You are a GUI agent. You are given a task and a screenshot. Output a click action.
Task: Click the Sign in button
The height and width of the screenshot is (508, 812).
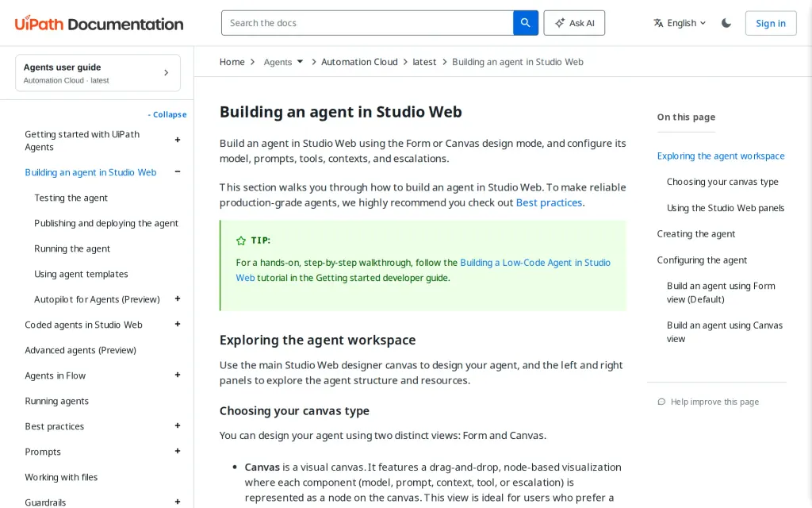(x=771, y=23)
